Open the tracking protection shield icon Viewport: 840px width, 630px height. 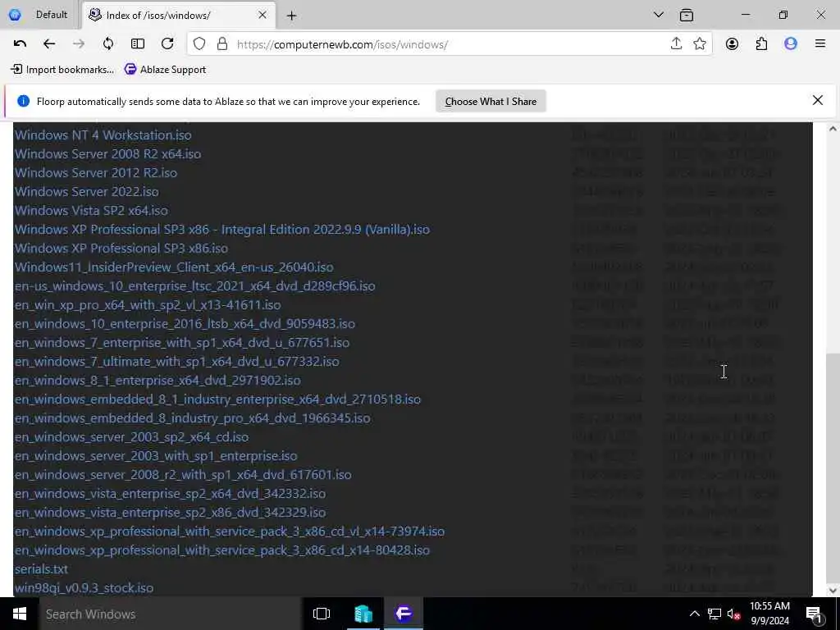coord(199,44)
